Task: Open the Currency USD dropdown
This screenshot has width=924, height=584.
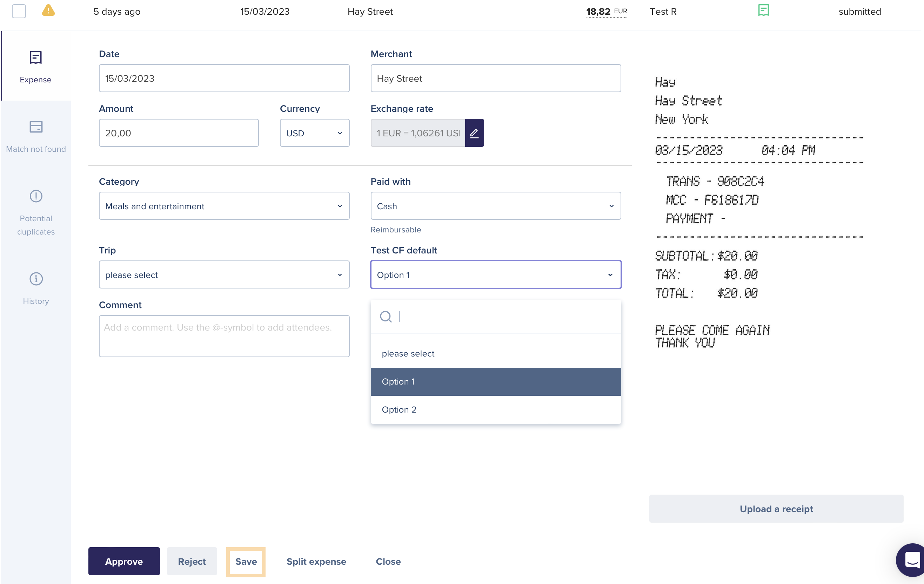Action: [x=314, y=133]
